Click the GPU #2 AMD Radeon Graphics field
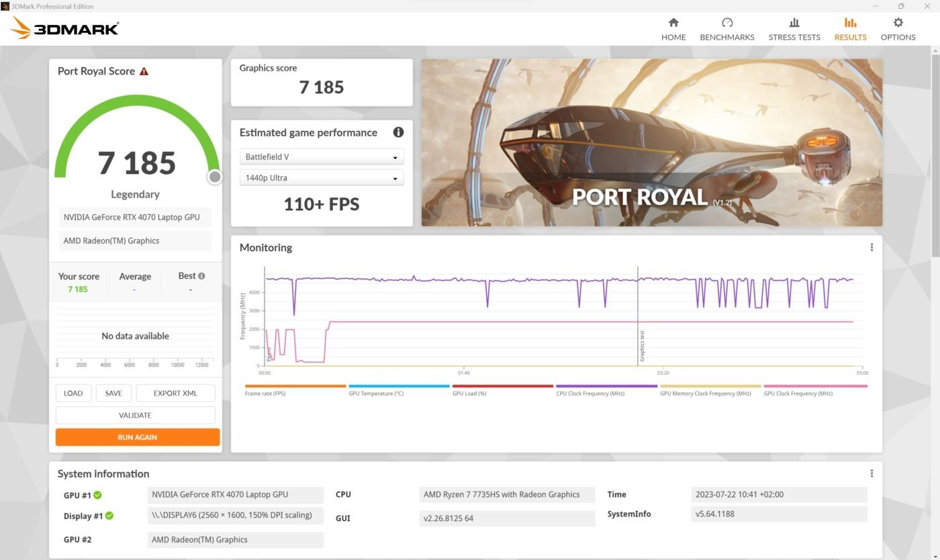The height and width of the screenshot is (560, 940). point(235,539)
